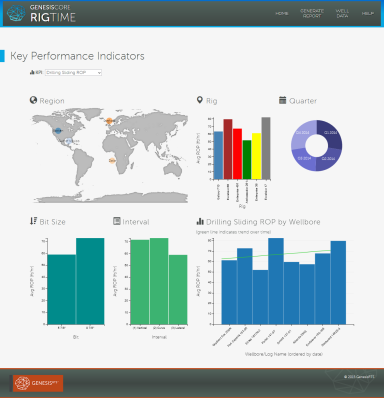The height and width of the screenshot is (398, 384).
Task: Click bar chart icon beside Drilling Sliding ROP
Action: (x=200, y=221)
